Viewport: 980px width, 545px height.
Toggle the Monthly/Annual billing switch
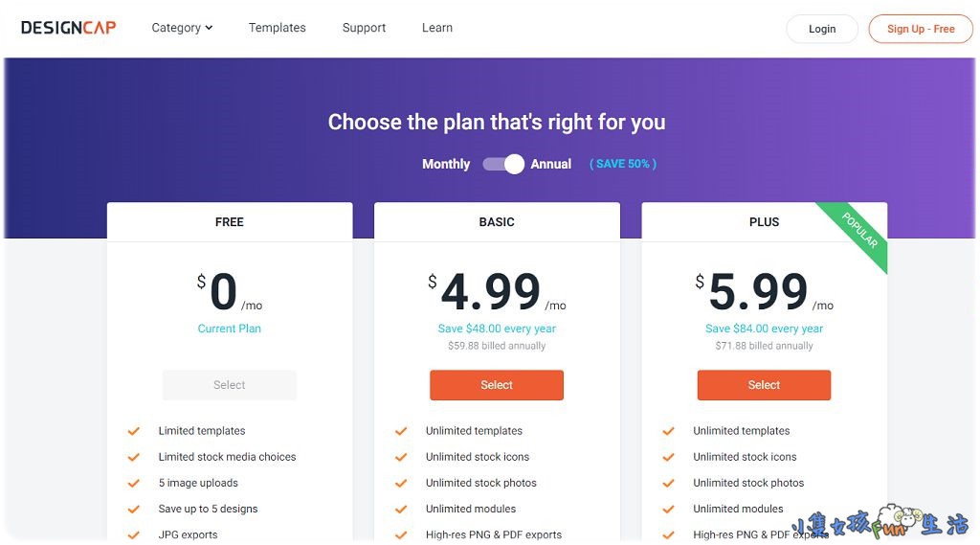503,164
